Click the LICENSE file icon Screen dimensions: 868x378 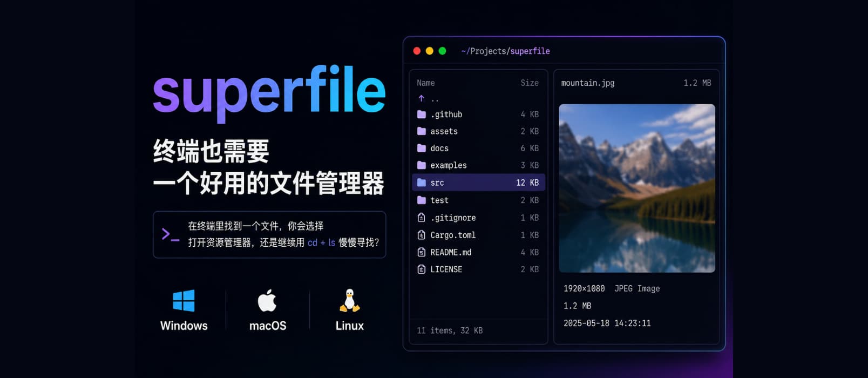coord(422,269)
